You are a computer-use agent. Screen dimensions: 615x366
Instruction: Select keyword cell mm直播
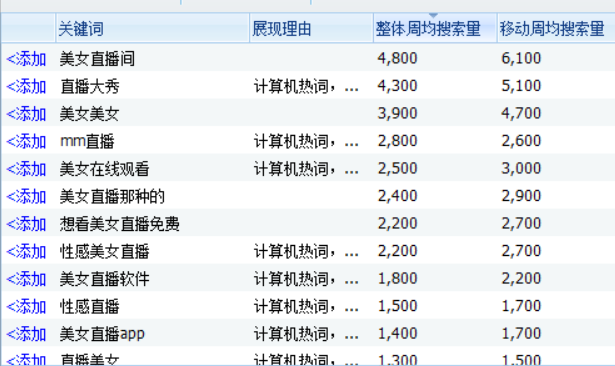pyautogui.click(x=87, y=142)
